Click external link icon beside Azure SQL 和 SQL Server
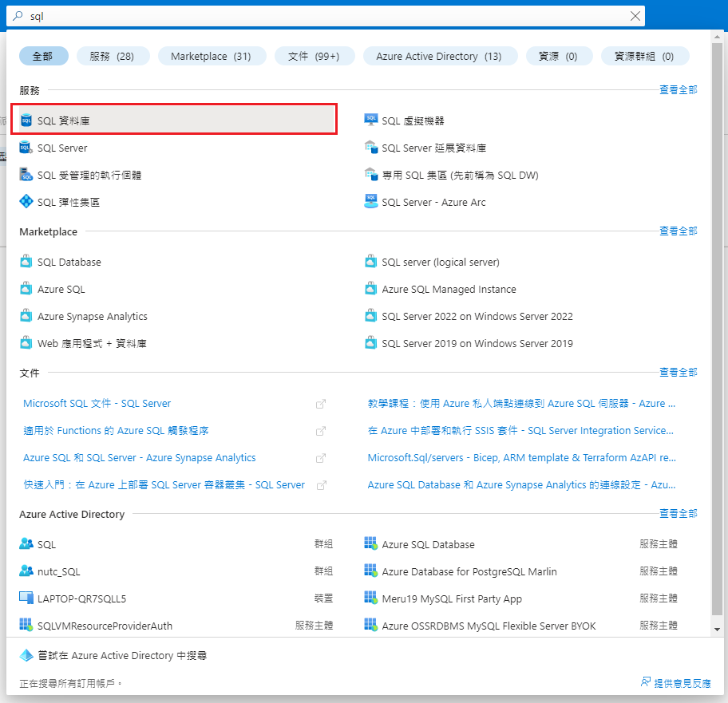The width and height of the screenshot is (728, 703). [321, 458]
